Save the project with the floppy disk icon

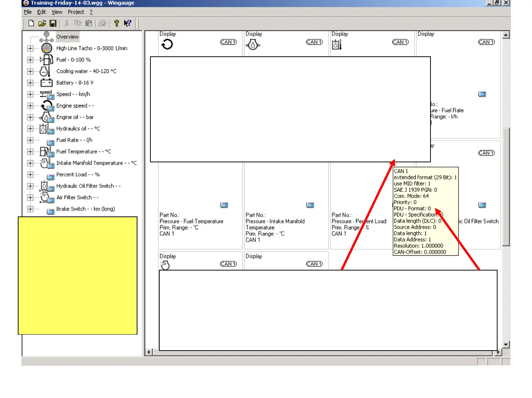point(53,23)
